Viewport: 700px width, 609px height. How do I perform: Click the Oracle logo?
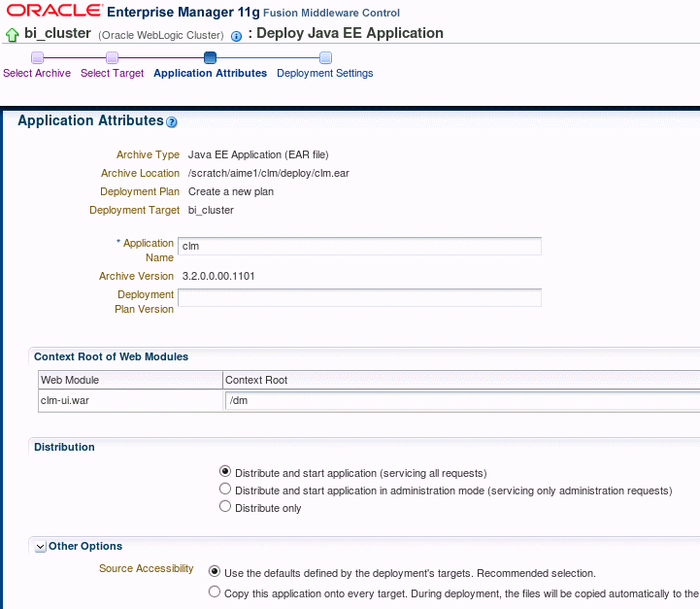coord(54,11)
